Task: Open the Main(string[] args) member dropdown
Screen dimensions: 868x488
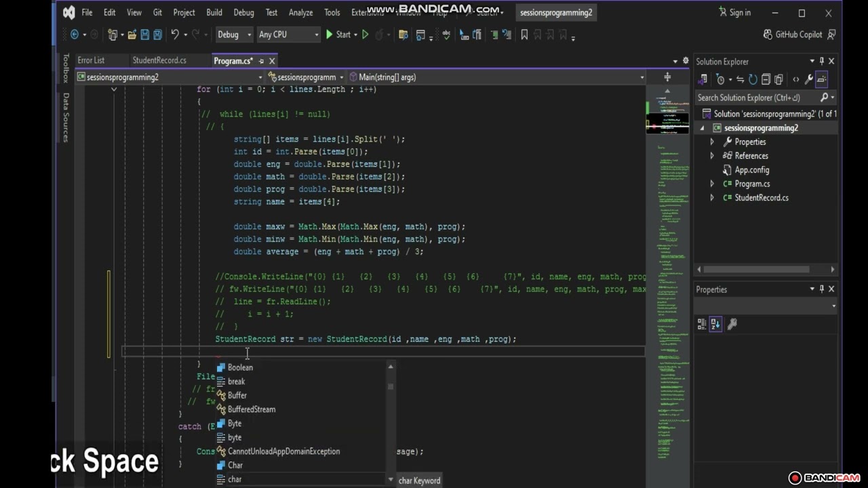Action: click(497, 77)
